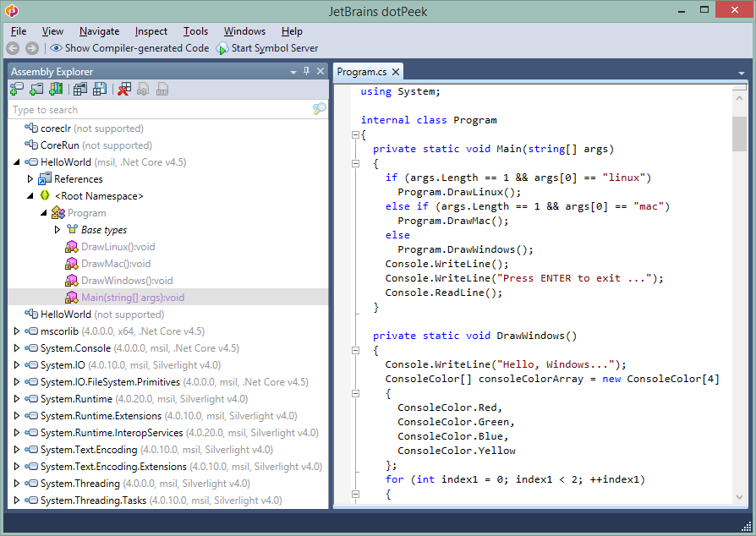Click the Base types icon
The width and height of the screenshot is (756, 536).
coord(72,229)
